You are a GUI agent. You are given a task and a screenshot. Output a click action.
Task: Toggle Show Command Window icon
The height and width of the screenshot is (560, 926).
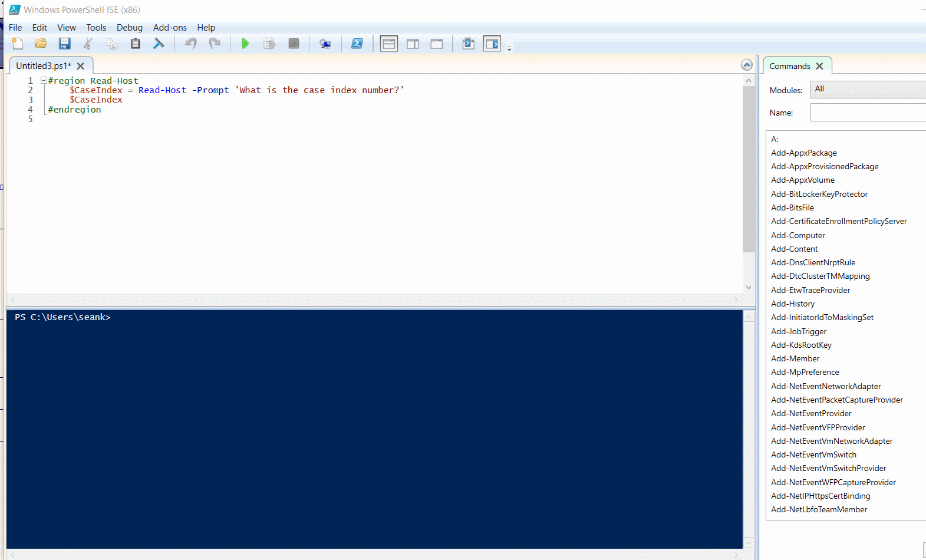(x=469, y=44)
